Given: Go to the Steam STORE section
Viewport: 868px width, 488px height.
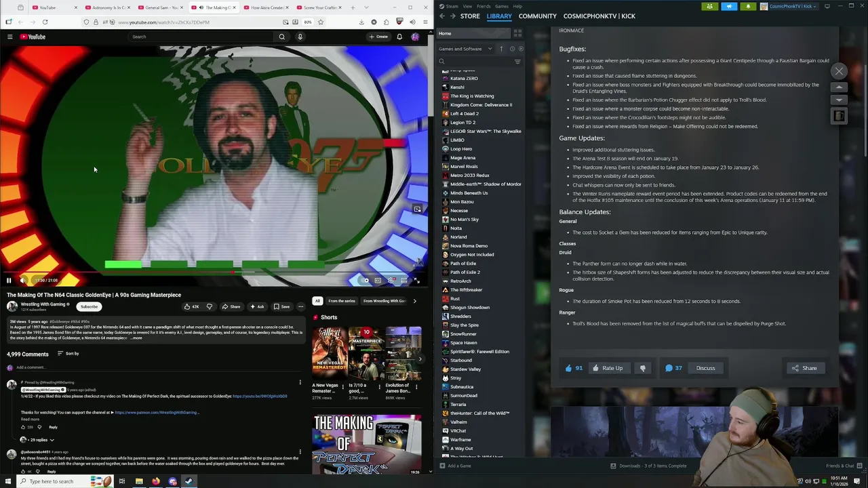Looking at the screenshot, I should [470, 16].
